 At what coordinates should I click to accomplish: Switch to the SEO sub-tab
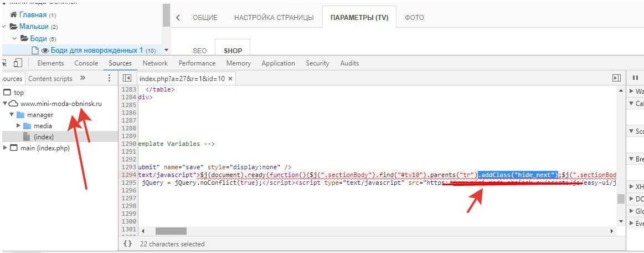click(x=199, y=51)
